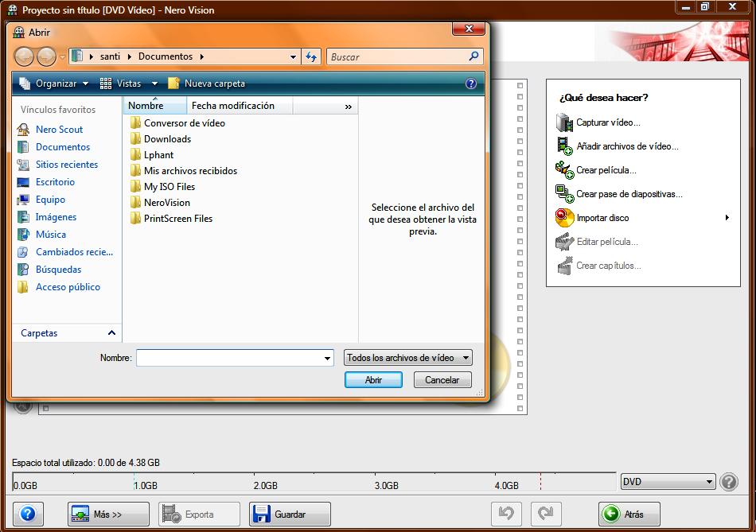Click the refresh icon beside the address bar

coord(311,57)
